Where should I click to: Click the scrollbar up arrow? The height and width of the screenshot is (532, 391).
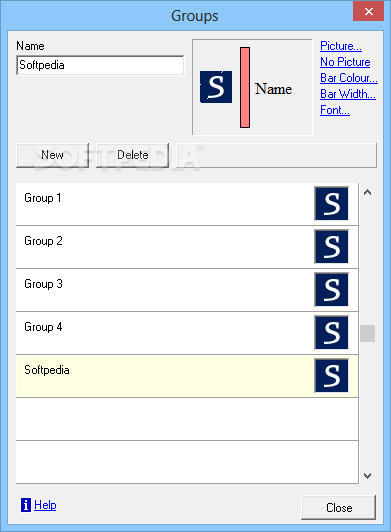coord(367,193)
